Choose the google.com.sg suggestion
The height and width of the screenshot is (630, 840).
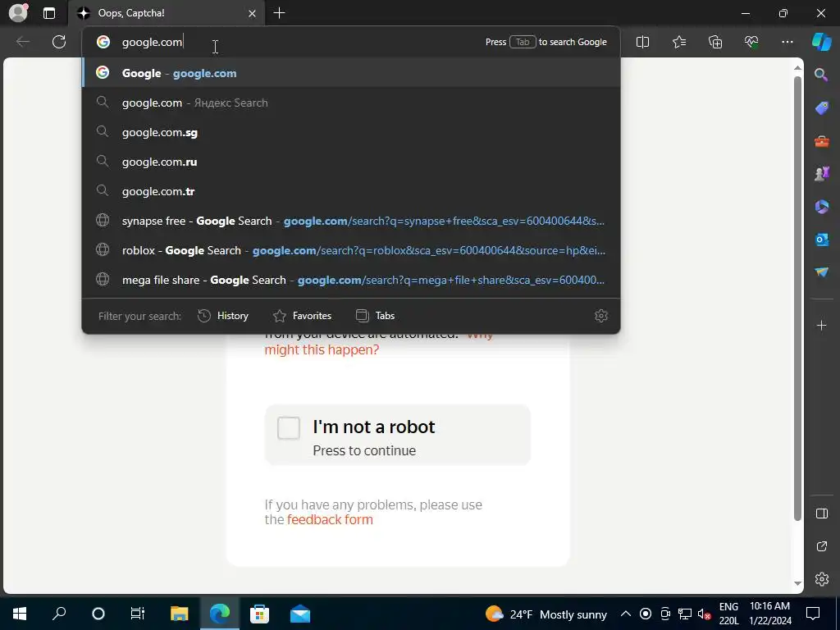pyautogui.click(x=351, y=132)
